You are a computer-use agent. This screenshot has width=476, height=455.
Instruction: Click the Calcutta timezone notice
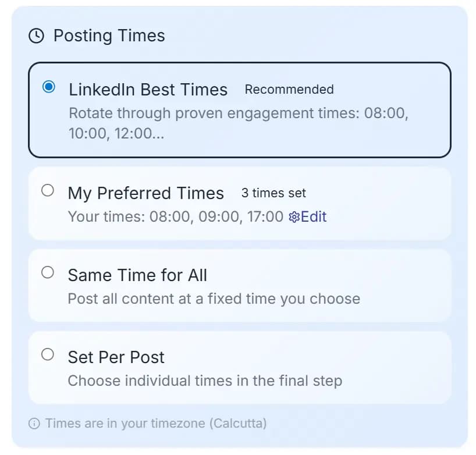[x=155, y=423]
